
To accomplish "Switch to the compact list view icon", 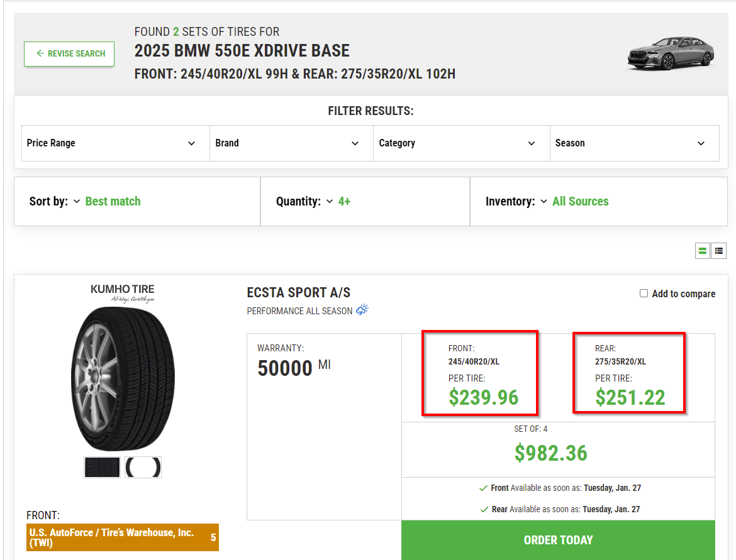I will point(718,251).
